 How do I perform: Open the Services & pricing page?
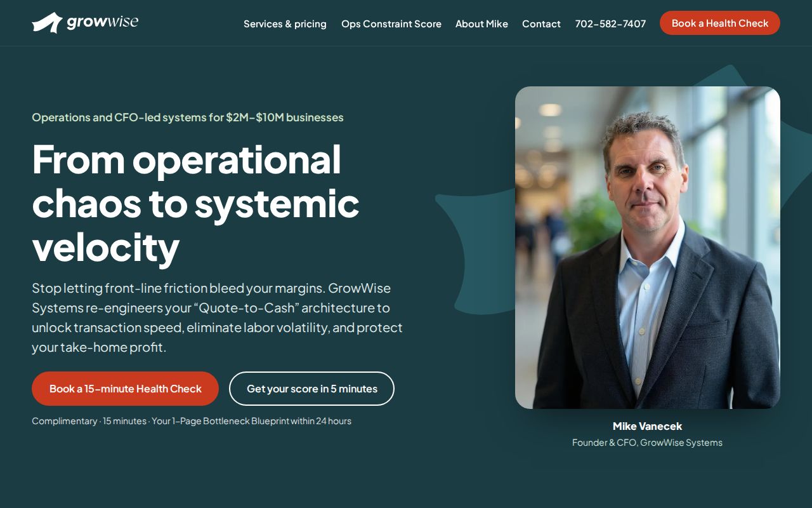click(285, 24)
